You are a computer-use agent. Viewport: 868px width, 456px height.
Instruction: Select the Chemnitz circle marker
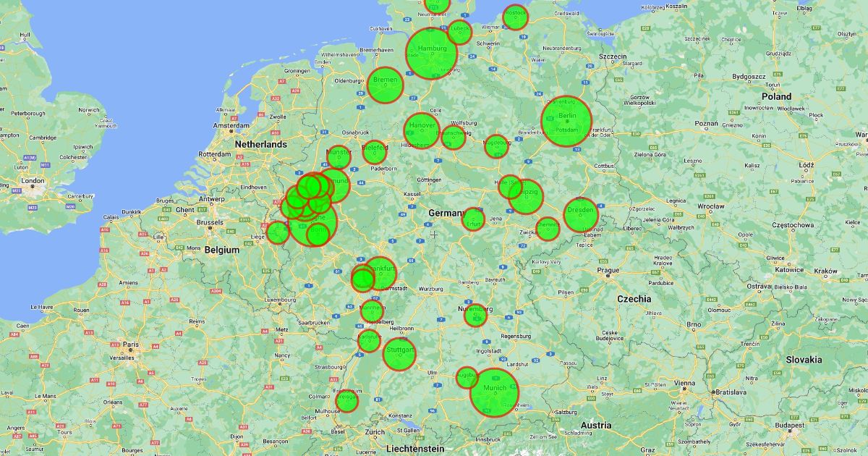tap(548, 229)
